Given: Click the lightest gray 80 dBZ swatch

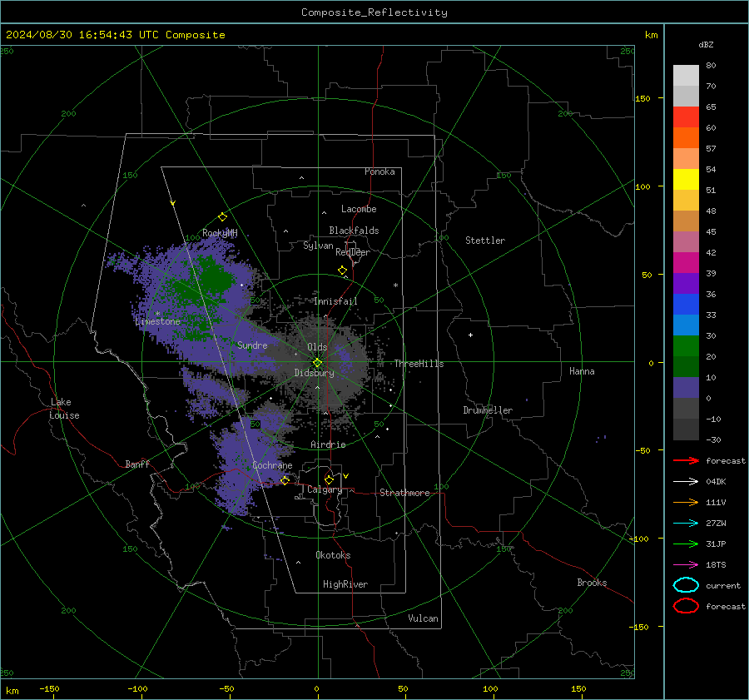Looking at the screenshot, I should [686, 76].
